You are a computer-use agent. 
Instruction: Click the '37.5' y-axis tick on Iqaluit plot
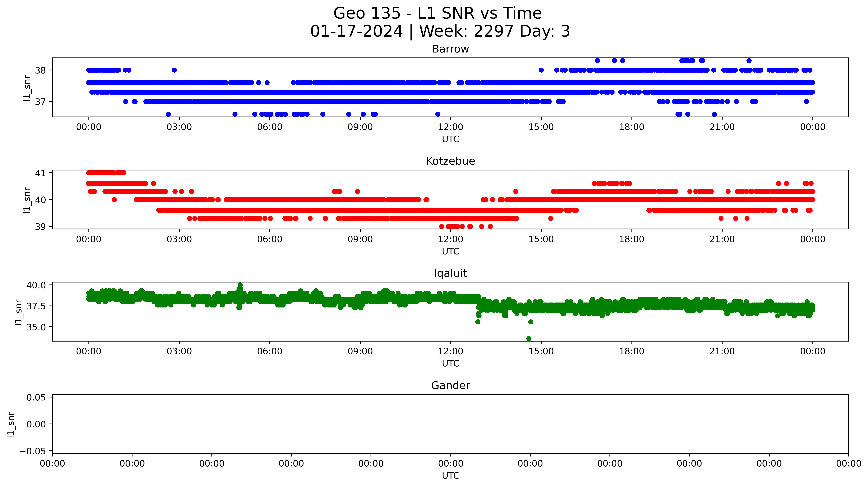36,306
